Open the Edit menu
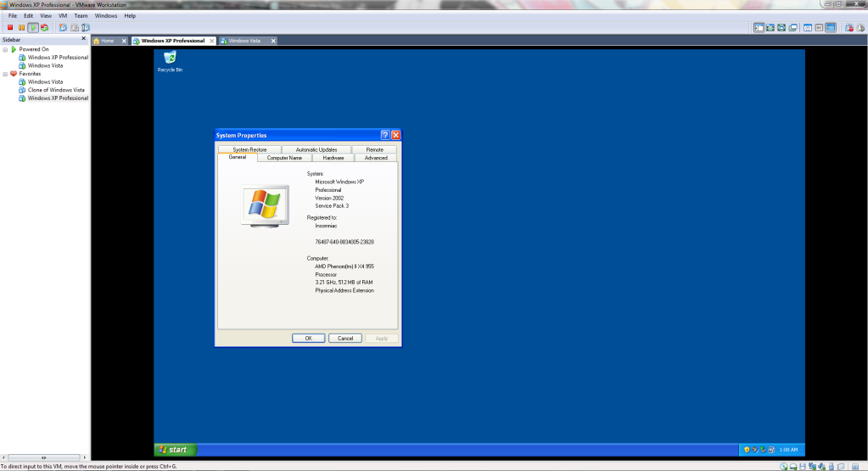This screenshot has height=471, width=868. 28,15
